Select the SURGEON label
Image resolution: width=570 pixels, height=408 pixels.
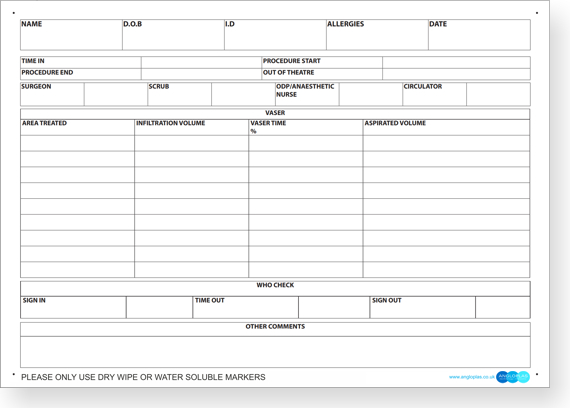click(x=36, y=86)
